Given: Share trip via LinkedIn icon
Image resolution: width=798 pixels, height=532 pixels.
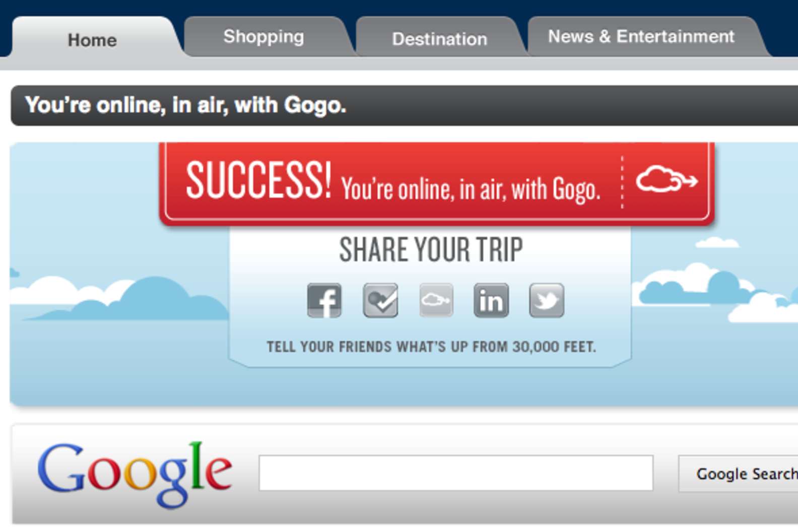Looking at the screenshot, I should [x=491, y=300].
